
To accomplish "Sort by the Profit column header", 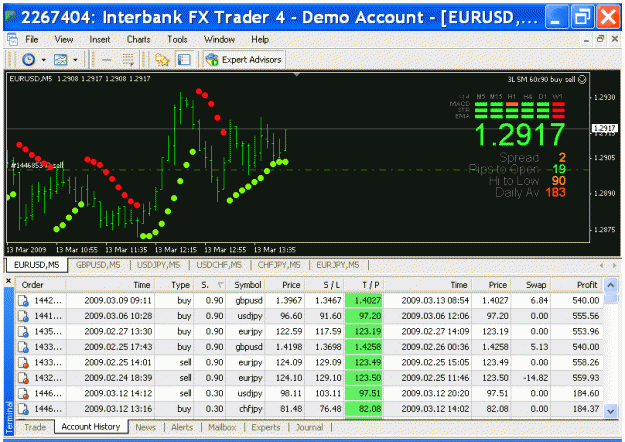I will tap(577, 285).
